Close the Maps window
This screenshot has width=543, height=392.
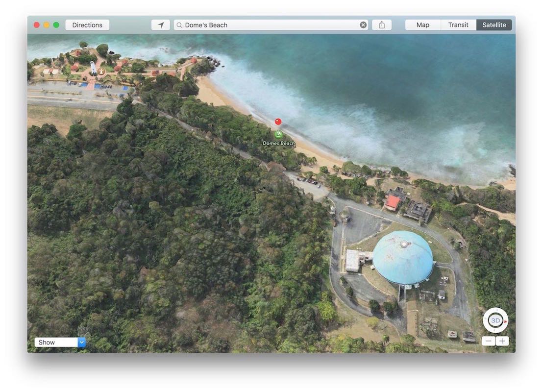[37, 25]
